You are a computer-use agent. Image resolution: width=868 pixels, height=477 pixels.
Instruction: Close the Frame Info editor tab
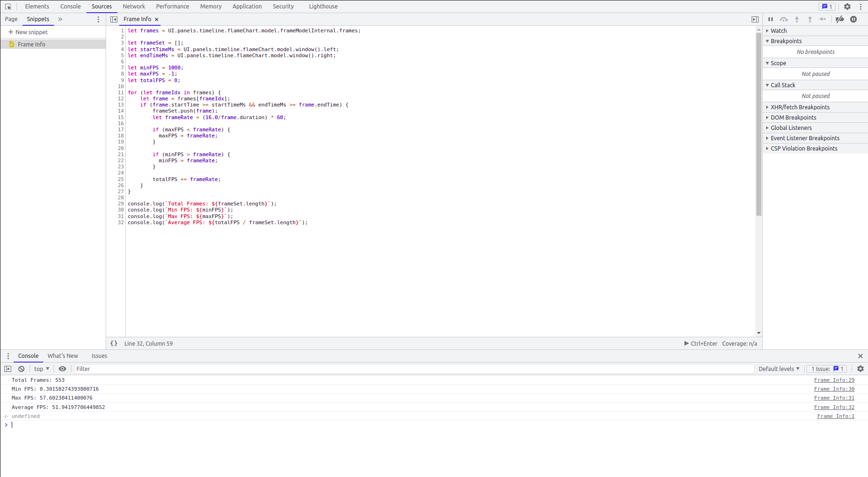tap(157, 19)
